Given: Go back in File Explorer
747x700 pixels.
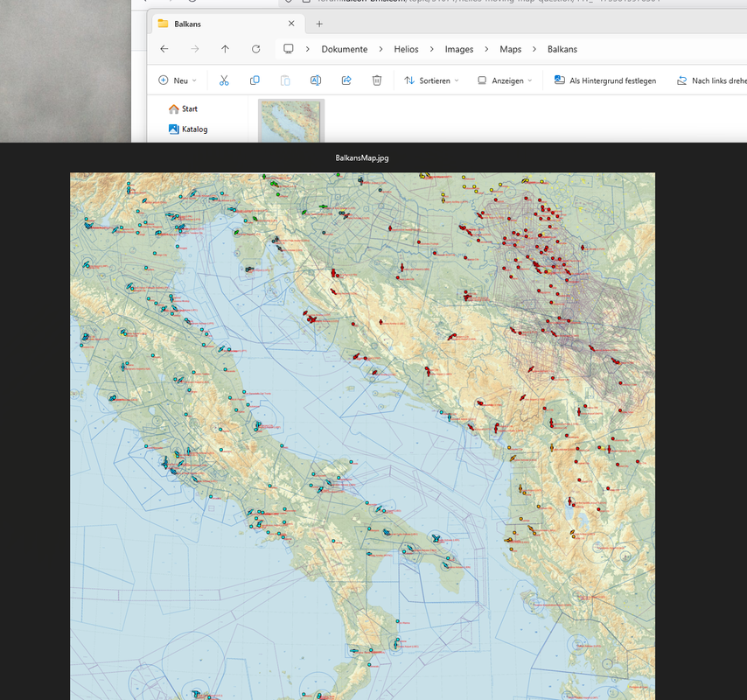Looking at the screenshot, I should pyautogui.click(x=164, y=49).
